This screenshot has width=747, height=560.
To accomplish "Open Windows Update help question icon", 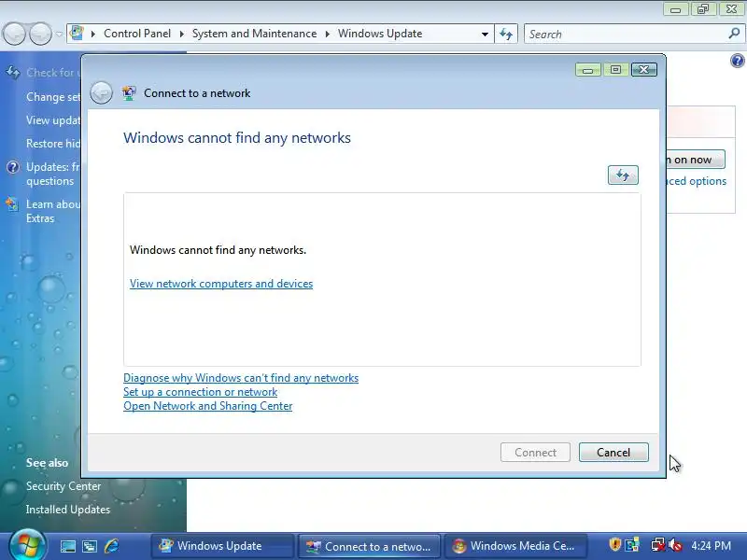I will point(737,61).
